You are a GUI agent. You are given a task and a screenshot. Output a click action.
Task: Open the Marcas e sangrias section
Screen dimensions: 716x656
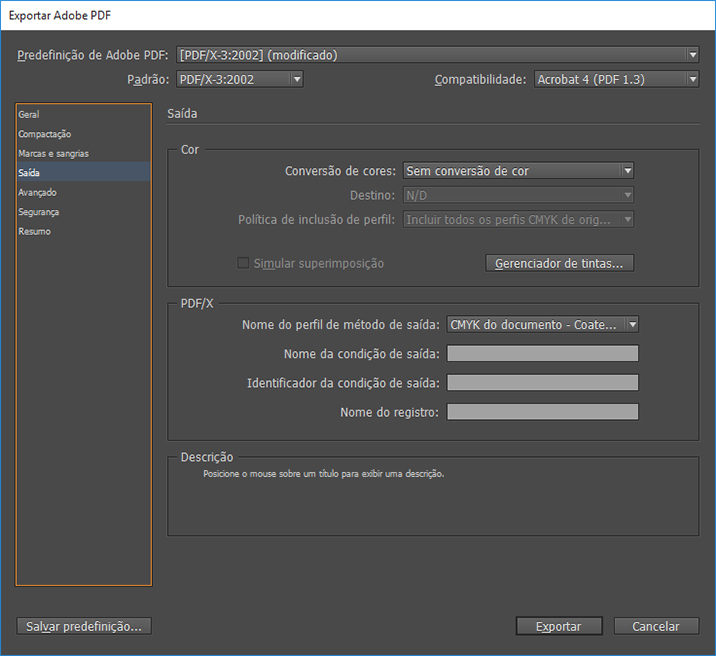(x=53, y=154)
